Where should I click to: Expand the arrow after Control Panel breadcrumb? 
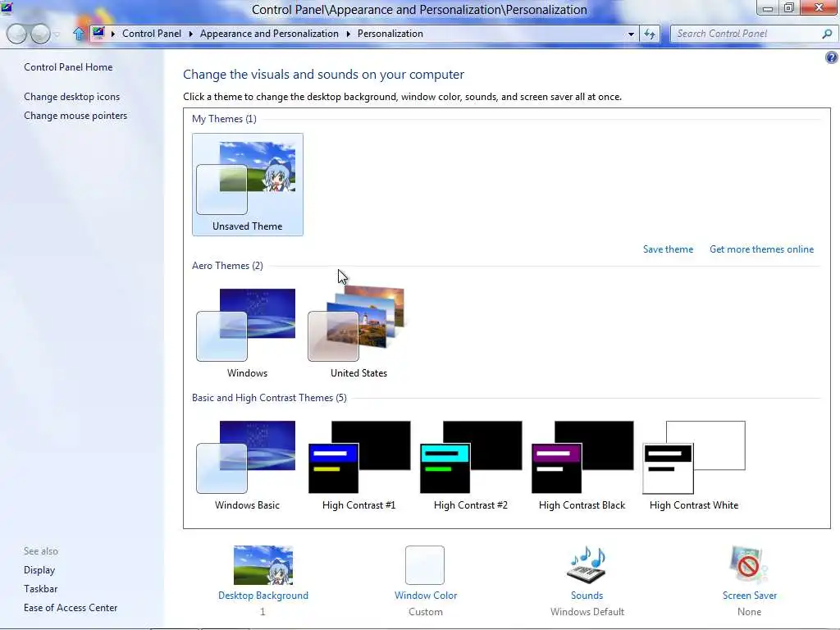tap(190, 34)
